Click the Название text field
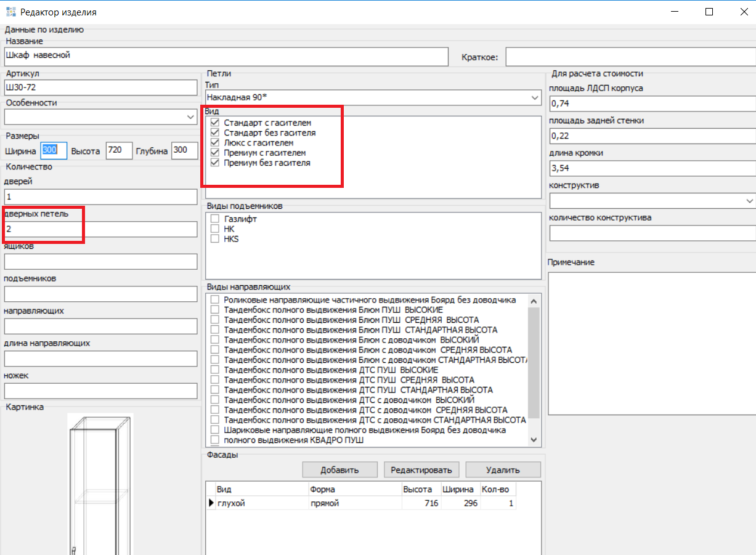 226,56
